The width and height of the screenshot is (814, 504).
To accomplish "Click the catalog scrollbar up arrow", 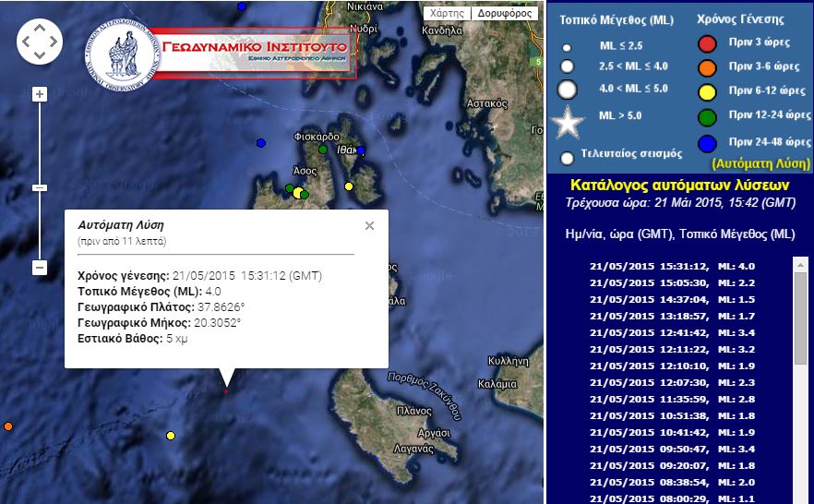I will pos(800,265).
